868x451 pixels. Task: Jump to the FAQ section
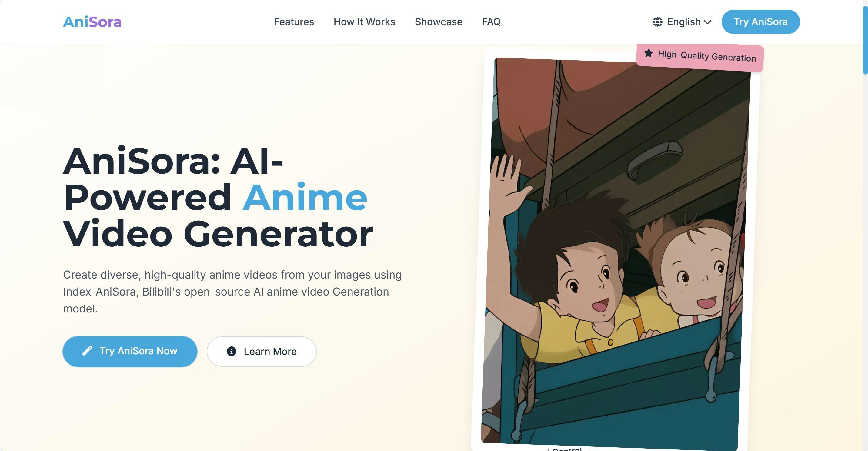coord(491,22)
